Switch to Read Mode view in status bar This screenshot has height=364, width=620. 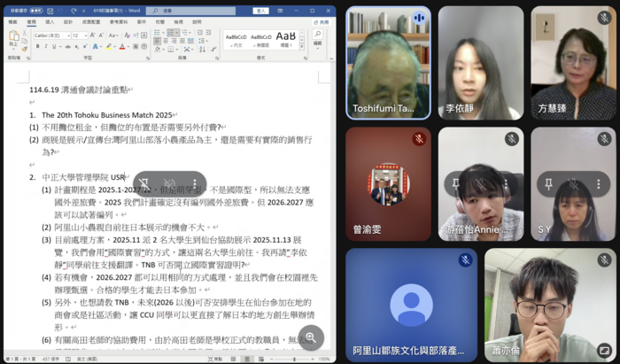(233, 359)
